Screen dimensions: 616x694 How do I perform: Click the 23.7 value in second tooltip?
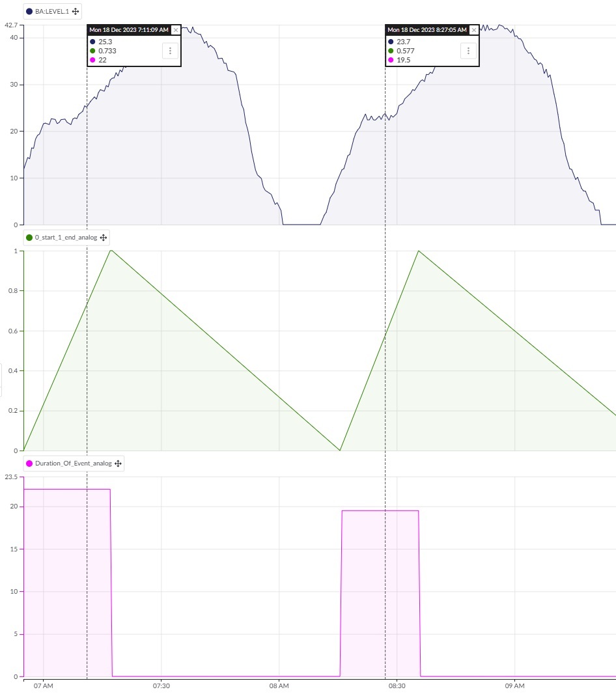[404, 42]
